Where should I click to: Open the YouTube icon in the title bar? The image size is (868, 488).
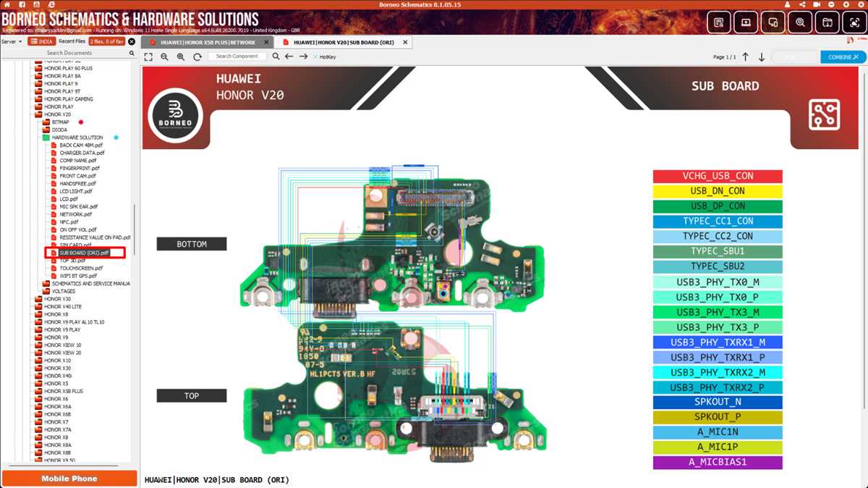[x=36, y=4]
